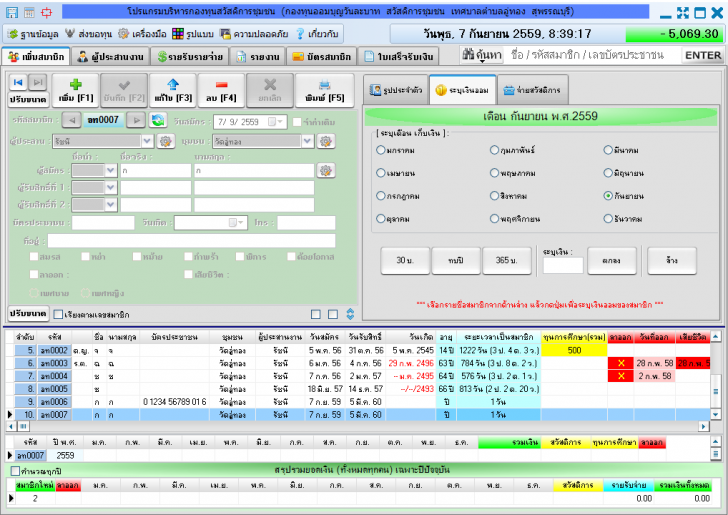
Task: Open the จ่ายสวัสดิการ tab
Action: pos(532,90)
